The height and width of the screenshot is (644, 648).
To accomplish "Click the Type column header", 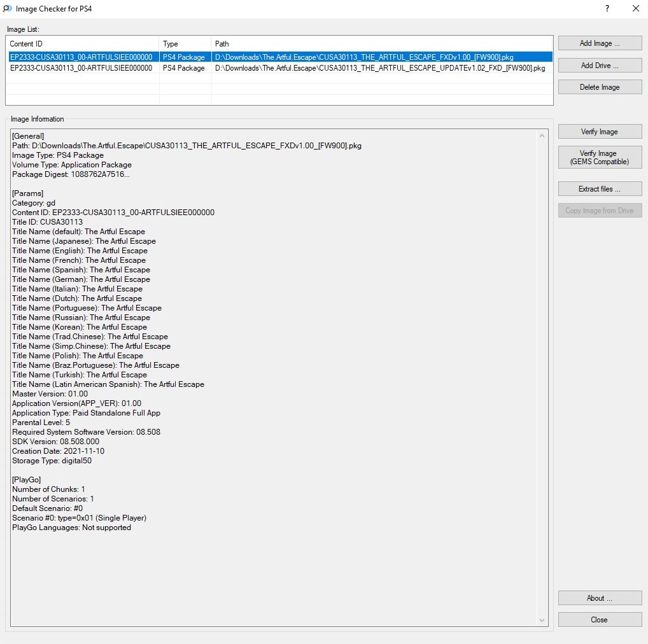I will (x=185, y=44).
